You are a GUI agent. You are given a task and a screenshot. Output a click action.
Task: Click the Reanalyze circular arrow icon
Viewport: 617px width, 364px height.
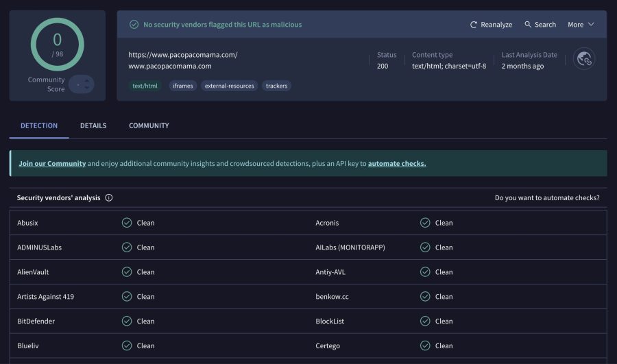[x=473, y=25]
